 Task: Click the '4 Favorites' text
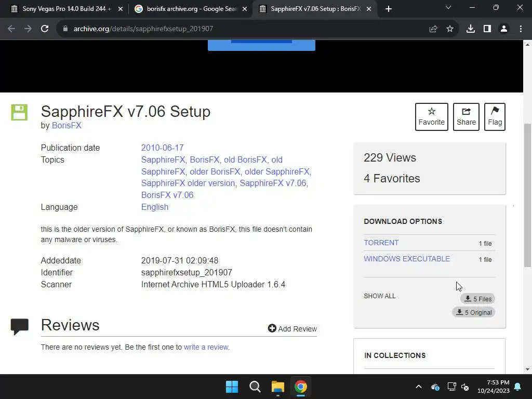click(392, 179)
